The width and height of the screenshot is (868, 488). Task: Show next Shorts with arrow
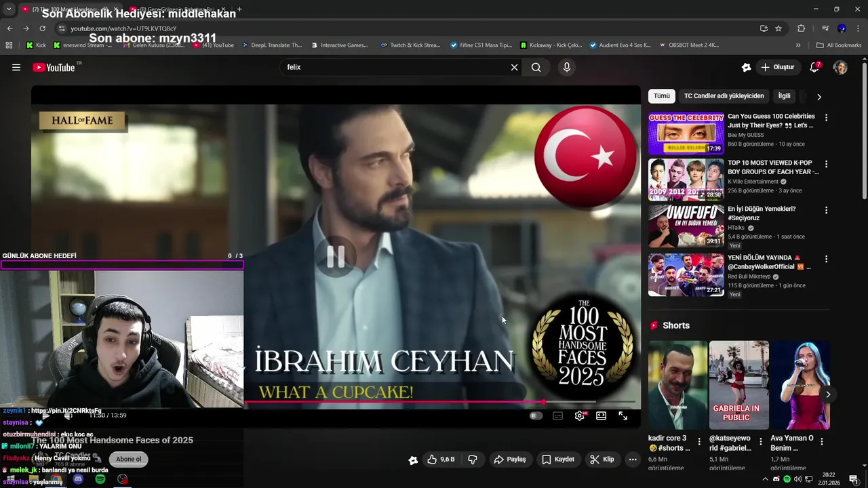[828, 394]
